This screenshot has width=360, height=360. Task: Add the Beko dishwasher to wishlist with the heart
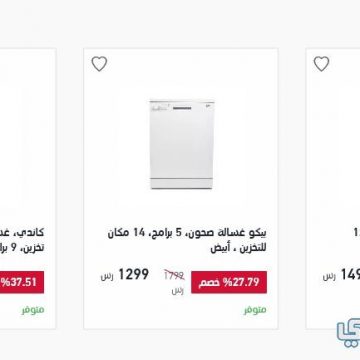pos(99,64)
